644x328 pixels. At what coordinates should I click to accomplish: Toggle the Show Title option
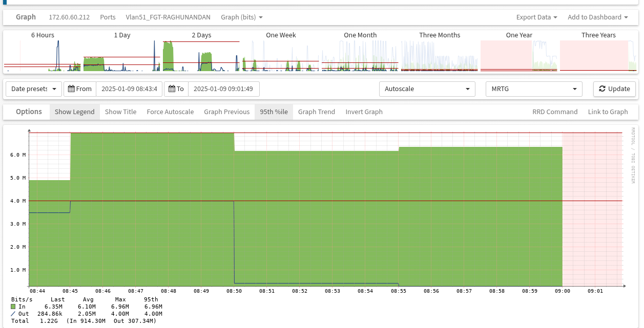[x=121, y=112]
